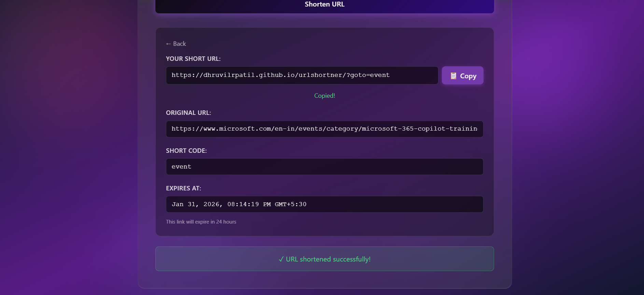Click the checkmark in the success banner
Image resolution: width=644 pixels, height=295 pixels.
coord(281,259)
